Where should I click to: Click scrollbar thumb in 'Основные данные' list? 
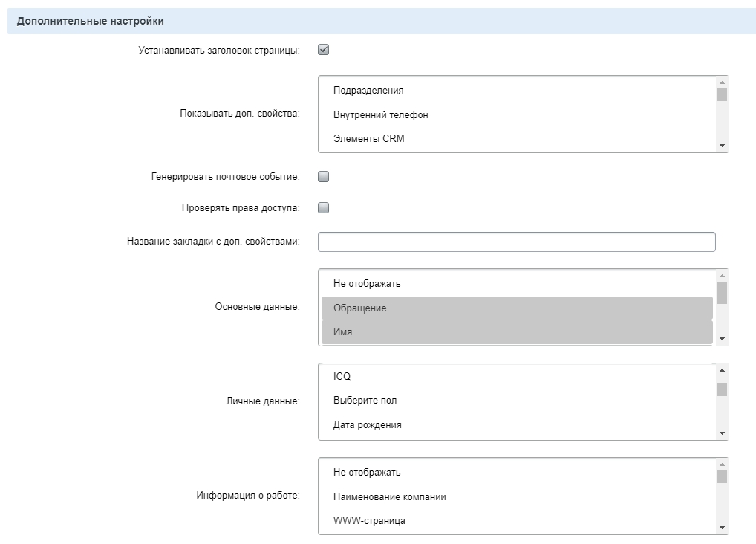pyautogui.click(x=722, y=293)
